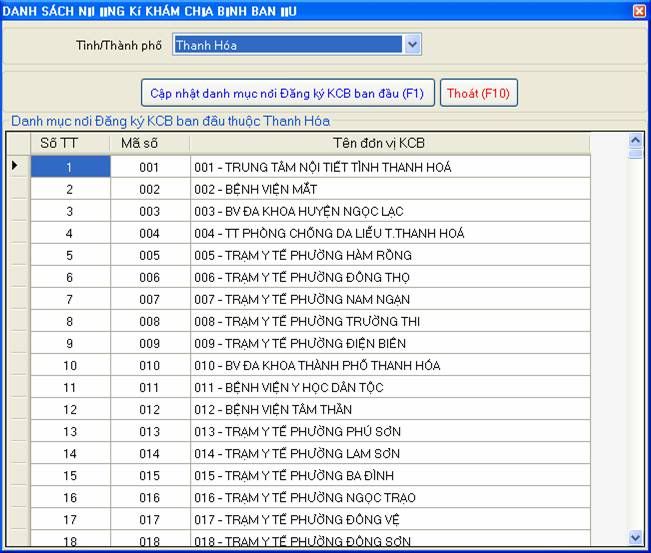Open the Tỉnh/Thành phố dropdown arrow
Viewport: 651px width, 553px height.
(412, 44)
